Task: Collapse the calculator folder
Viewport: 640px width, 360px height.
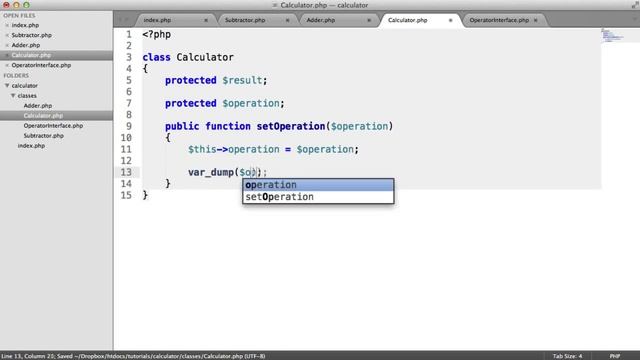Action: (7, 86)
